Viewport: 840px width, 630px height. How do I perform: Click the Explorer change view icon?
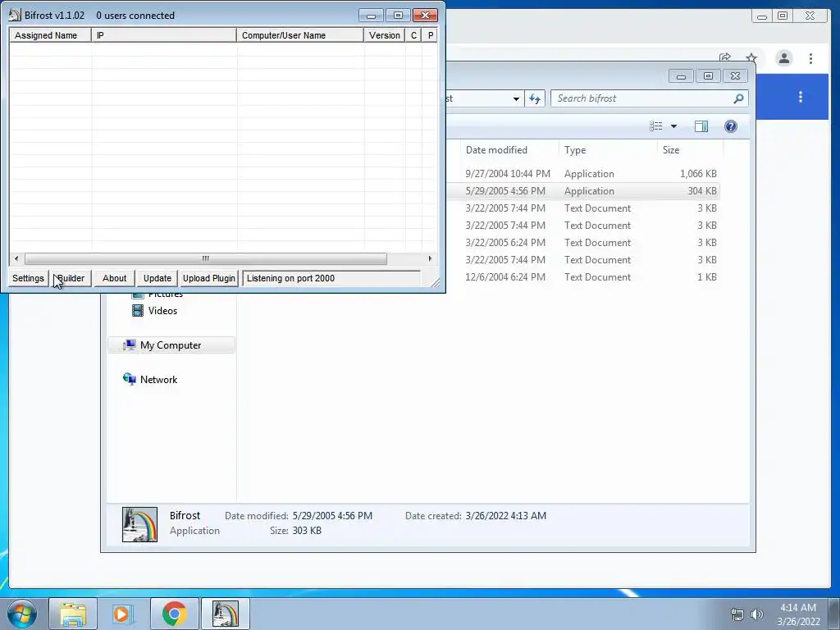point(656,126)
